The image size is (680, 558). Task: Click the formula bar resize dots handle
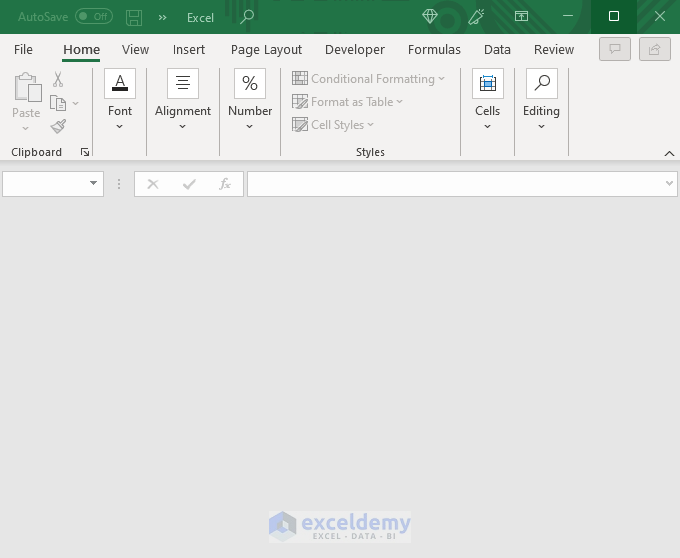pos(119,184)
